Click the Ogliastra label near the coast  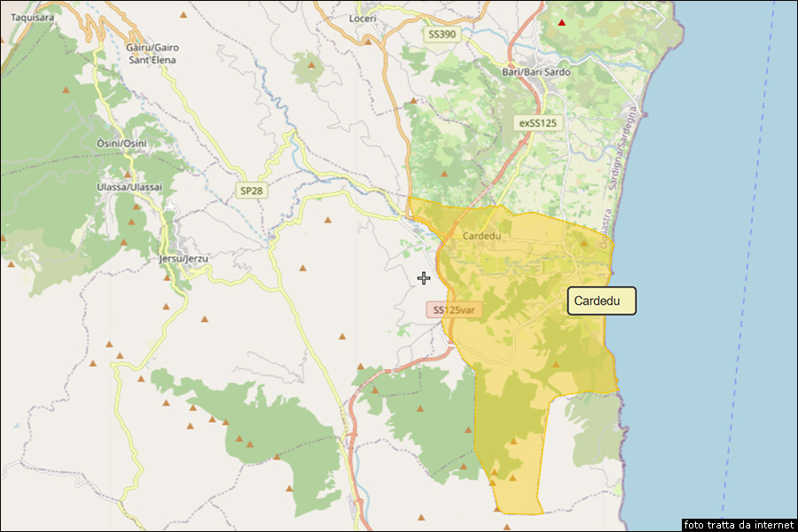604,229
